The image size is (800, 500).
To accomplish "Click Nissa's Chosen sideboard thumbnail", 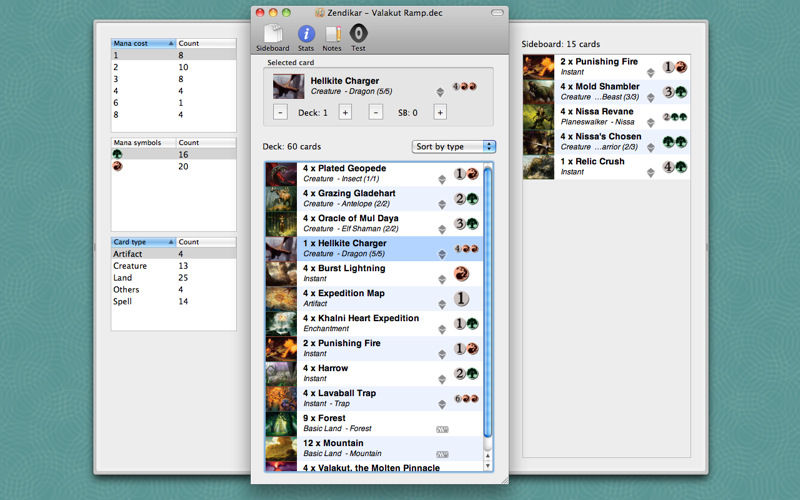I will pos(538,142).
